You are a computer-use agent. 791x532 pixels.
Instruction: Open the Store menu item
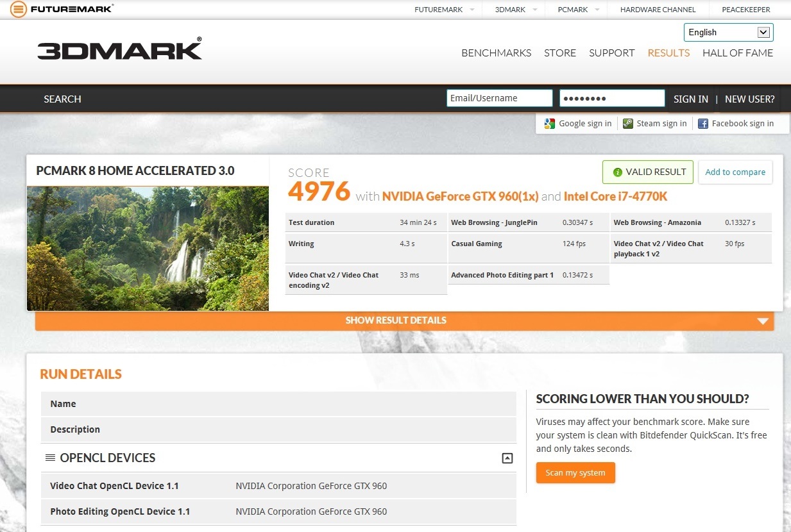coord(559,53)
